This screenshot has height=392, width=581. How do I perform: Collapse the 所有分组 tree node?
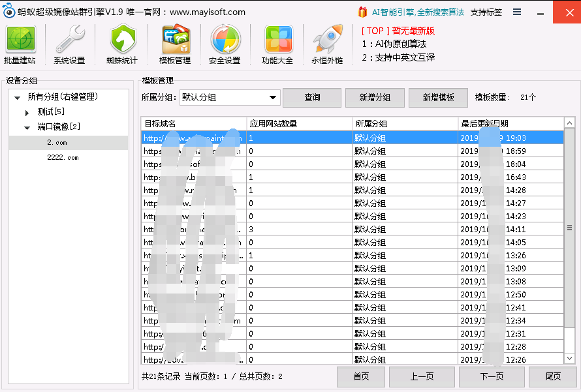(x=17, y=98)
